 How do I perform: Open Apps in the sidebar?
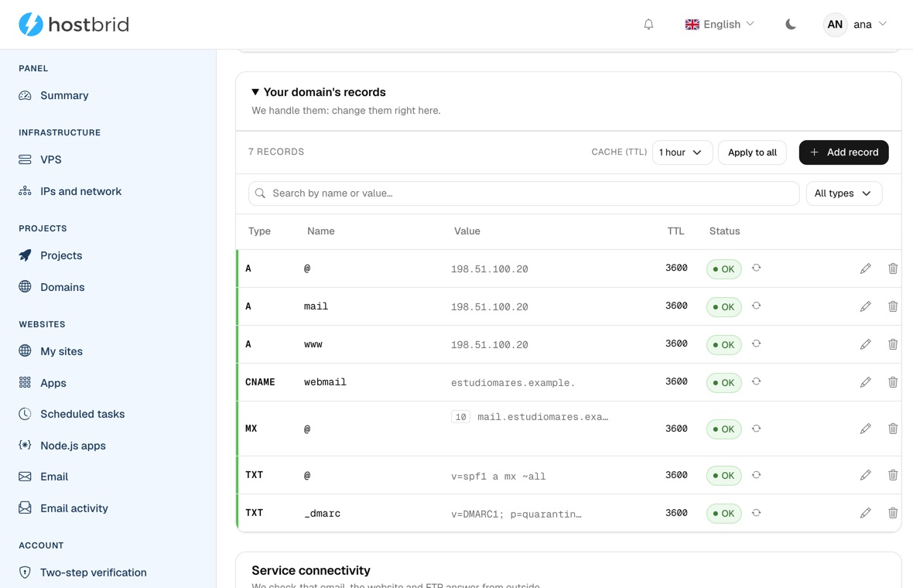tap(53, 383)
